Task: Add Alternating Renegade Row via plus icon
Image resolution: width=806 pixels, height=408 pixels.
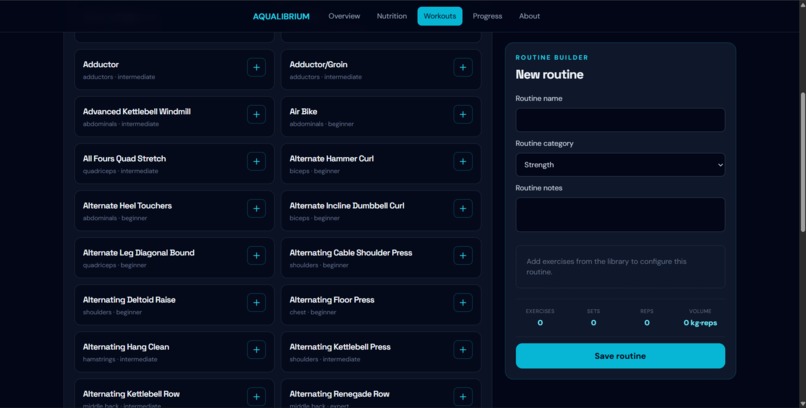Action: coord(463,397)
